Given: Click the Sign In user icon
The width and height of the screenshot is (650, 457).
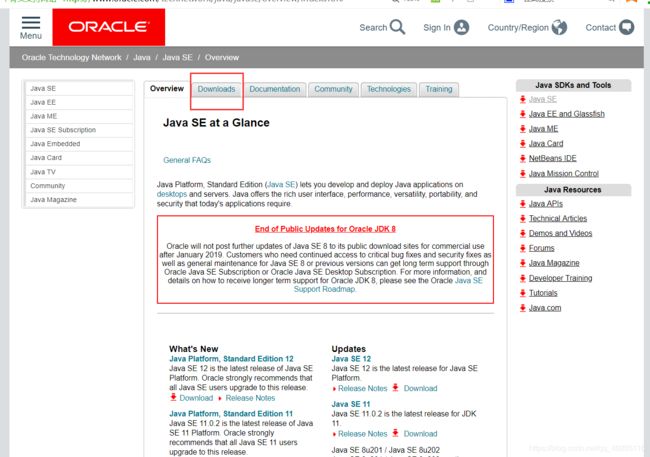Looking at the screenshot, I should click(x=461, y=27).
